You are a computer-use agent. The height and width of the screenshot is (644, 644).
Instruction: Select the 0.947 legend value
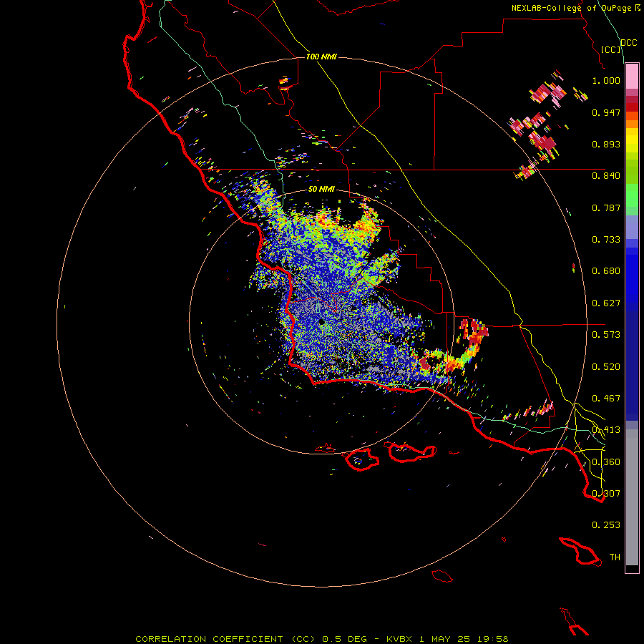(x=606, y=112)
